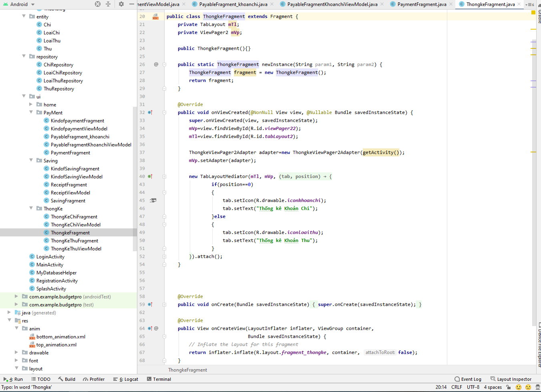Hide the project panel with minus icon
The height and width of the screenshot is (392, 541).
coord(132,4)
